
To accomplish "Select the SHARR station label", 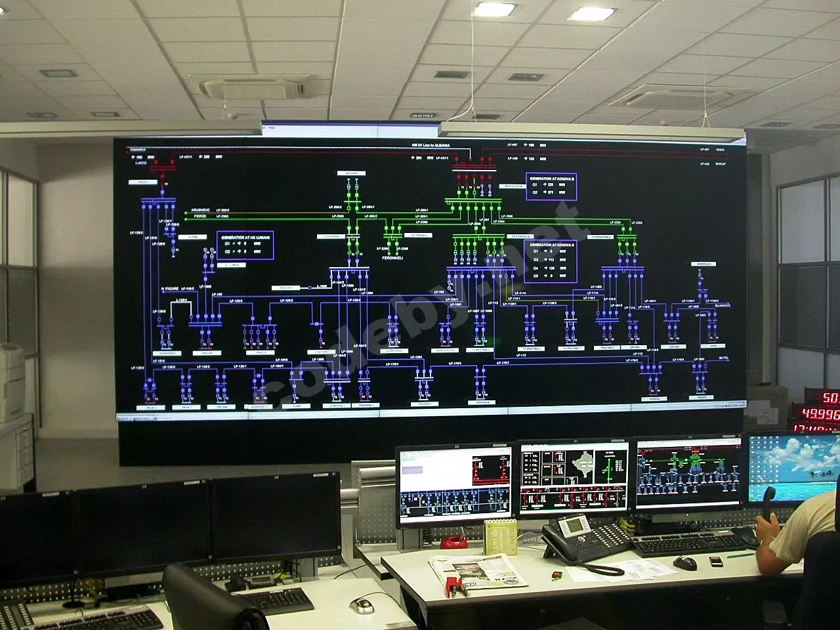I will point(702,397).
